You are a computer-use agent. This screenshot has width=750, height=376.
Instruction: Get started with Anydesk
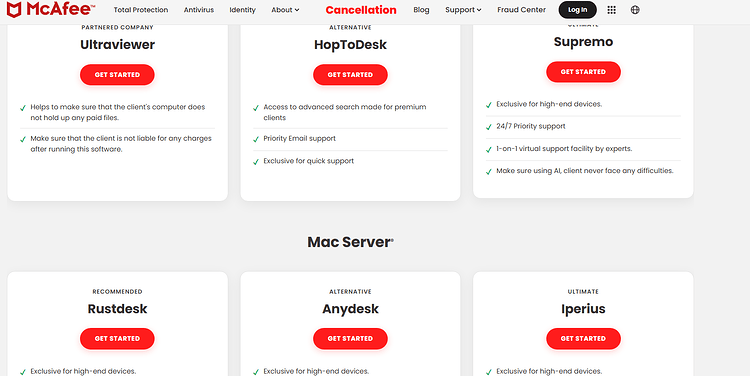click(x=350, y=338)
